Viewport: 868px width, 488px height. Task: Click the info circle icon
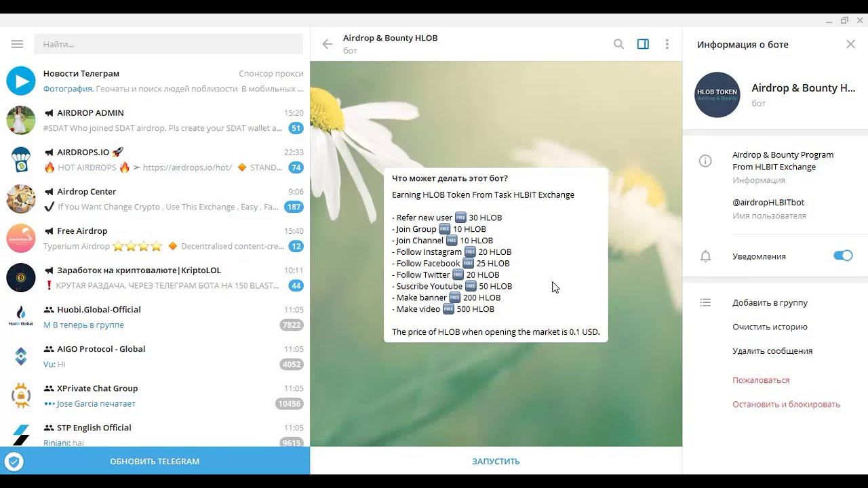[x=705, y=161]
